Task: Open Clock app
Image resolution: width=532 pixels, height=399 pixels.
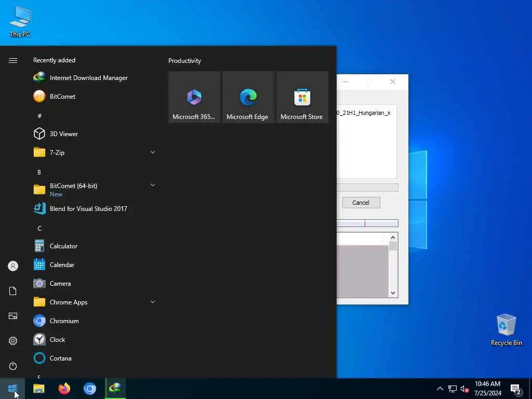Action: point(95,339)
